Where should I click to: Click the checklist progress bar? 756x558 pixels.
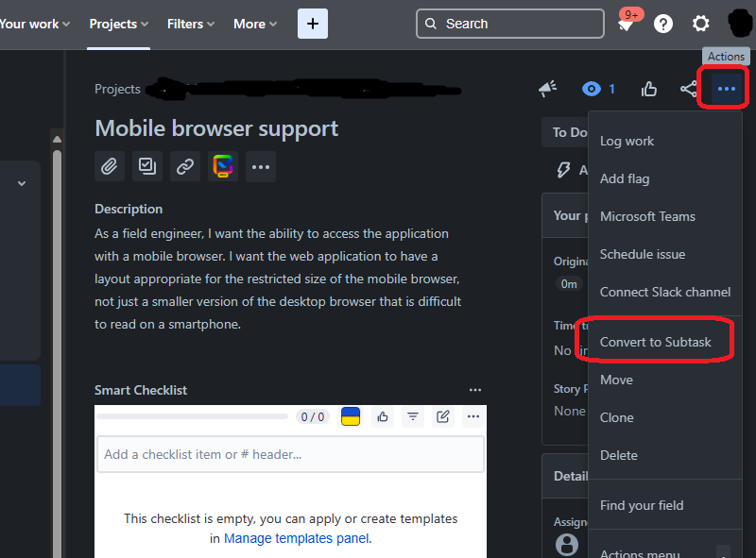pos(193,416)
